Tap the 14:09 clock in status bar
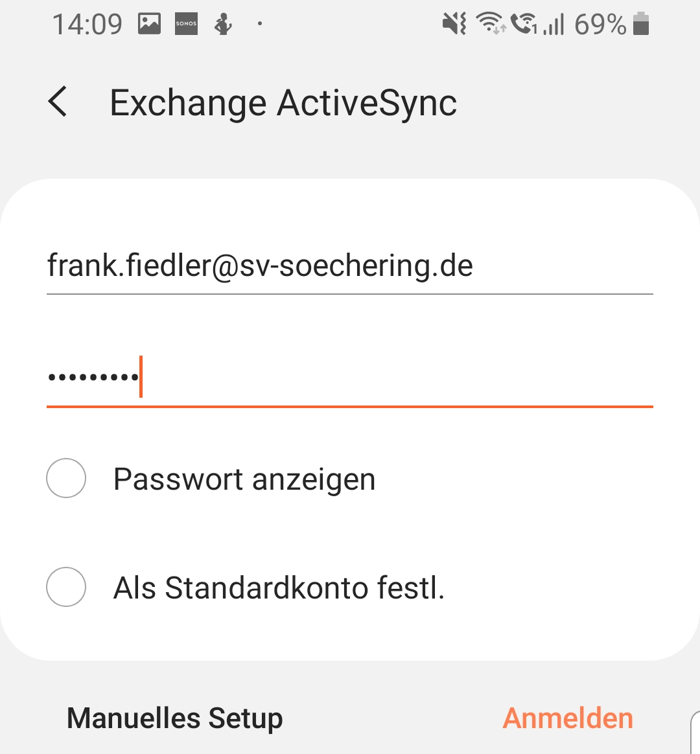700x754 pixels. [x=87, y=25]
